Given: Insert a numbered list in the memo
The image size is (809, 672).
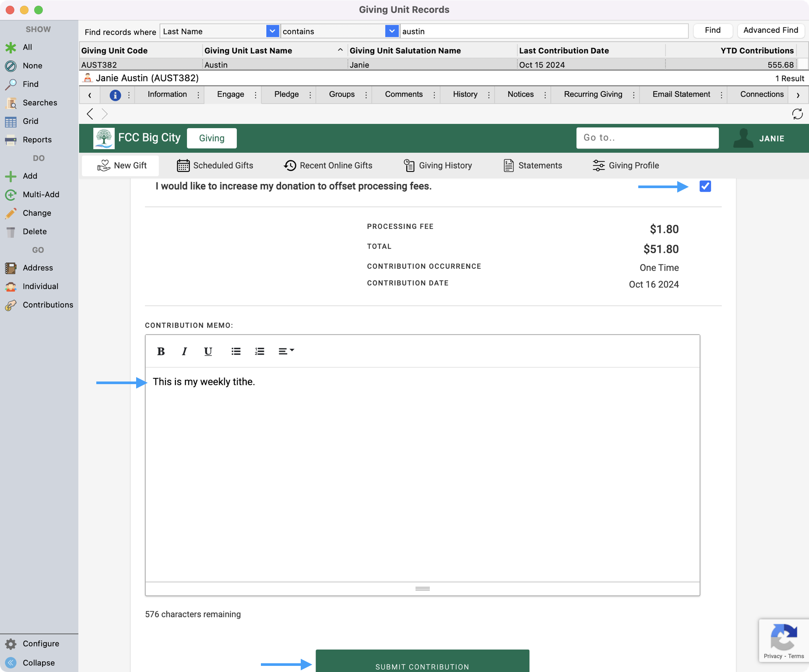Looking at the screenshot, I should click(x=260, y=351).
